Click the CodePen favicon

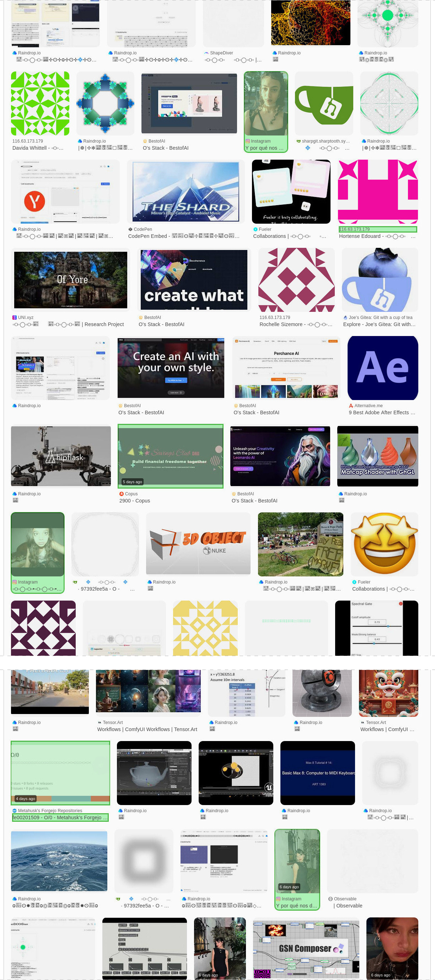click(130, 229)
